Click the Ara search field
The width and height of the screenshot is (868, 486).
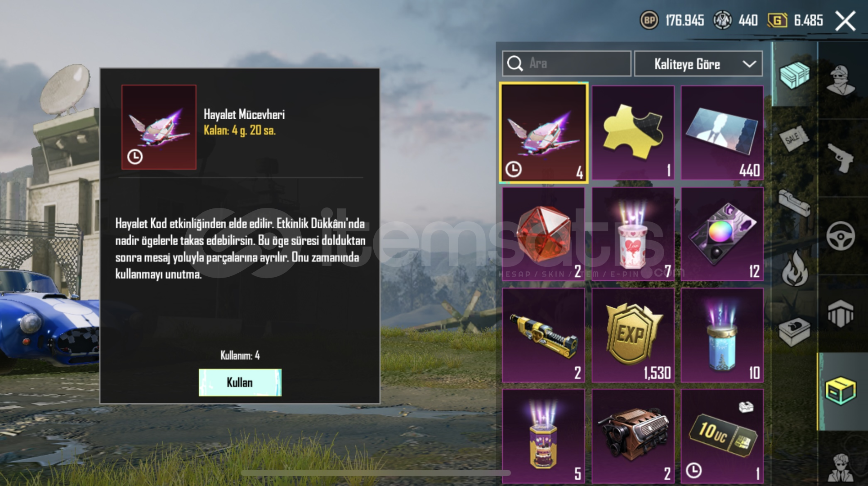tap(567, 63)
